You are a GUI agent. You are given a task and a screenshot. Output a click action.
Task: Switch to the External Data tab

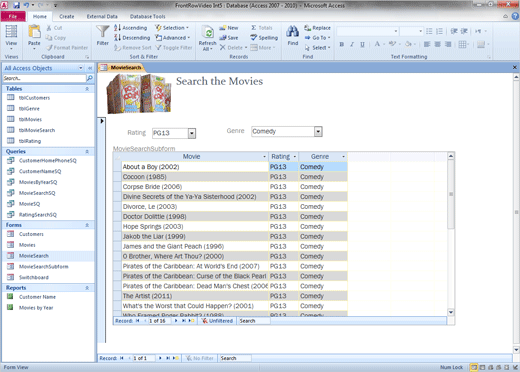102,16
